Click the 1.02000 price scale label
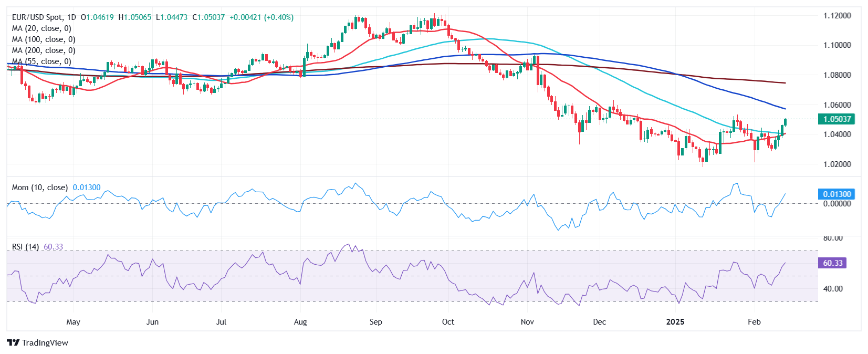 click(x=837, y=164)
